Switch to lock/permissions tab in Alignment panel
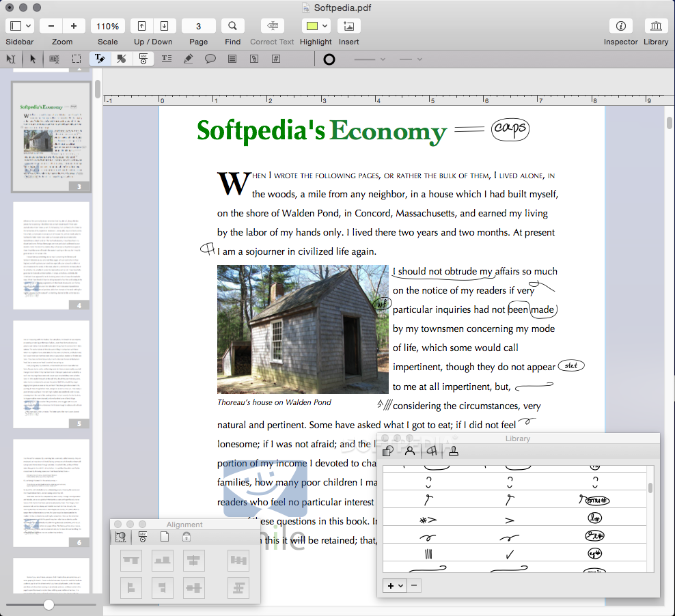This screenshot has height=616, width=675. coord(187,537)
